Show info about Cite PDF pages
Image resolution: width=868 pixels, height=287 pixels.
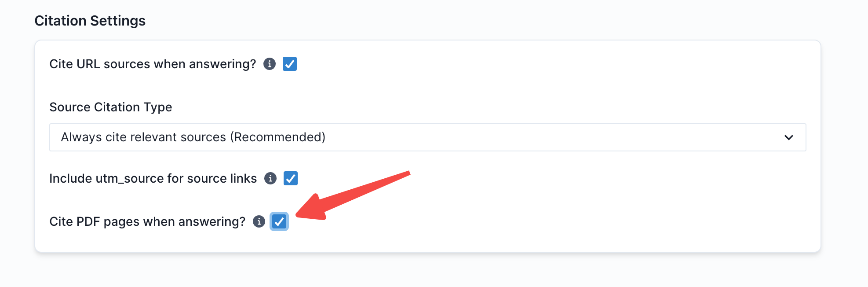pos(259,221)
